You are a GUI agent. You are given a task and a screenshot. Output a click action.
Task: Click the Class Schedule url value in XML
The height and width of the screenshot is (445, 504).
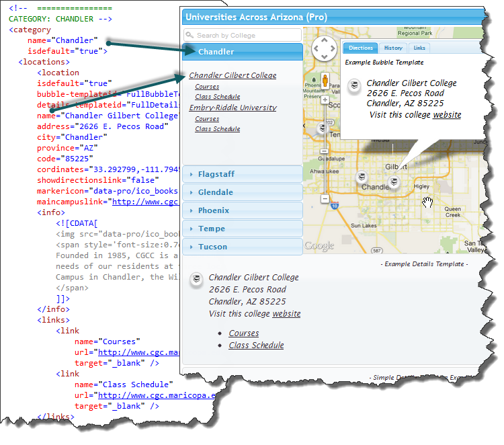[x=157, y=395]
